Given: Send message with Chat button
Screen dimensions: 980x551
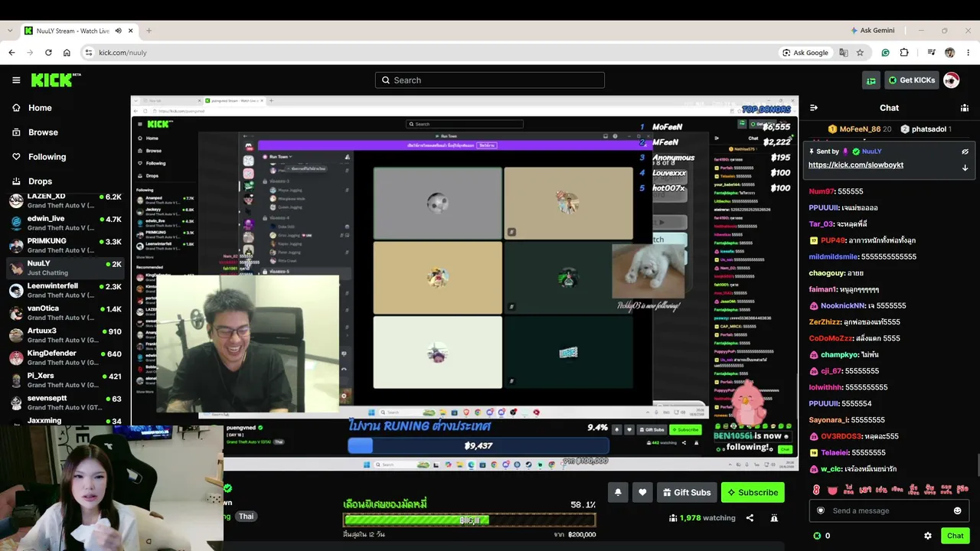Looking at the screenshot, I should coord(955,536).
